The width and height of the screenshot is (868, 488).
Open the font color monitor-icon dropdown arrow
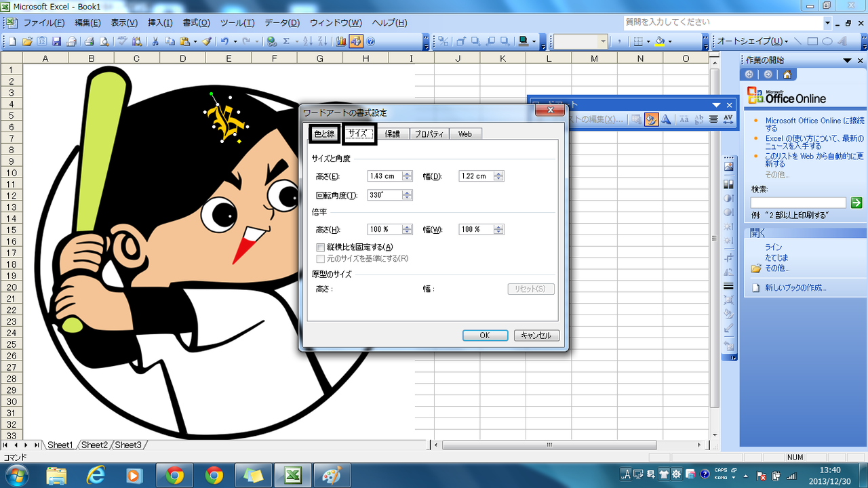click(534, 41)
